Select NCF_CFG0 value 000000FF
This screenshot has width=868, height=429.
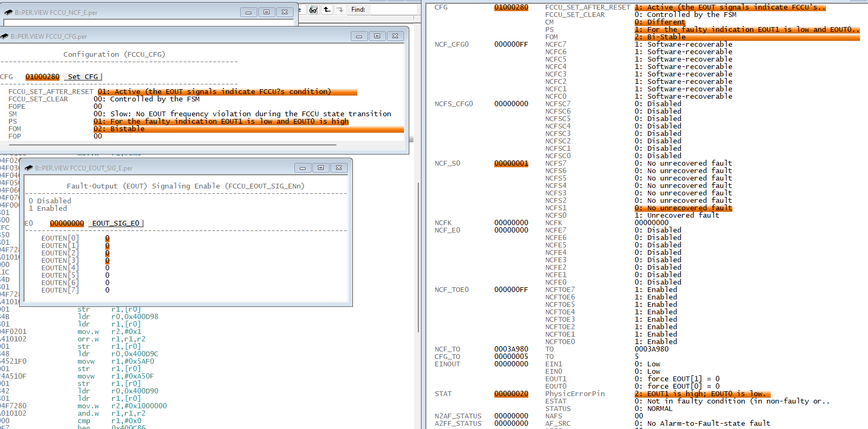pyautogui.click(x=511, y=45)
